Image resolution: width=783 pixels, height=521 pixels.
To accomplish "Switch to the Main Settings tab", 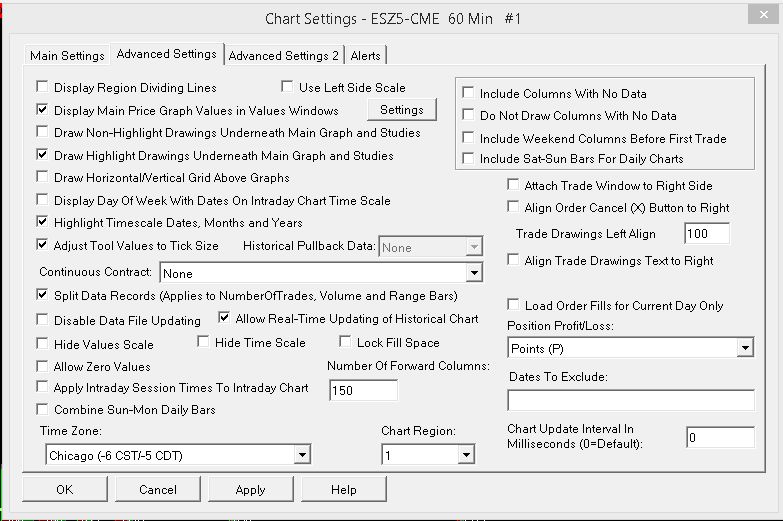I will pyautogui.click(x=67, y=55).
